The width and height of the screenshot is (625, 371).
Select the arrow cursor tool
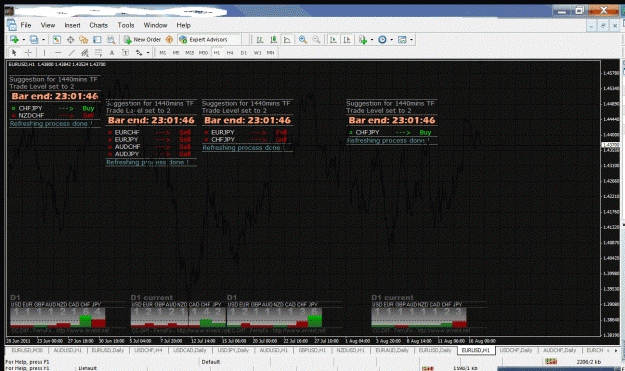(14, 53)
